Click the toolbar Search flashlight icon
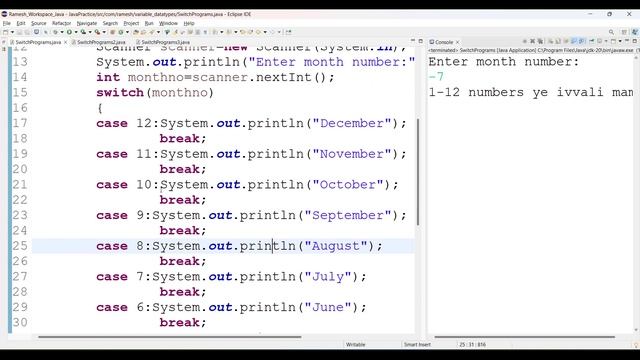Image resolution: width=640 pixels, height=360 pixels. 151,32
